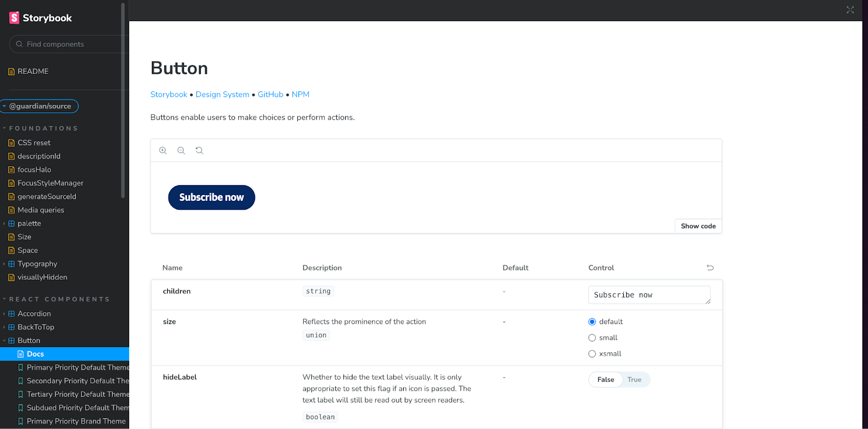Click the 'boolean' type badge for hideLabel
This screenshot has height=429, width=868.
click(320, 417)
